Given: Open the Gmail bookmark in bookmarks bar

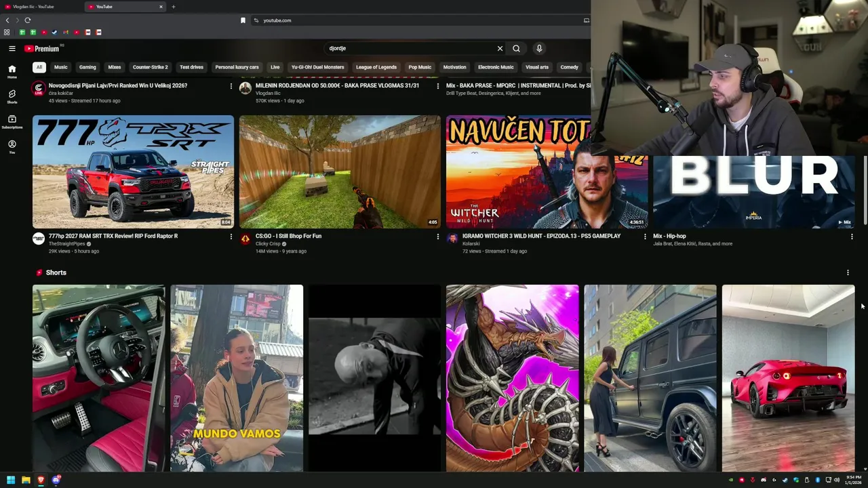Looking at the screenshot, I should click(x=66, y=32).
